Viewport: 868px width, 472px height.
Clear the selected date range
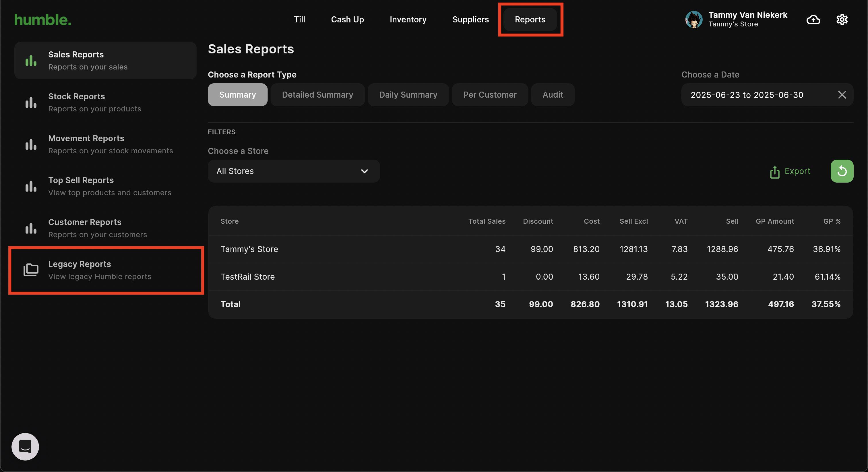[842, 95]
